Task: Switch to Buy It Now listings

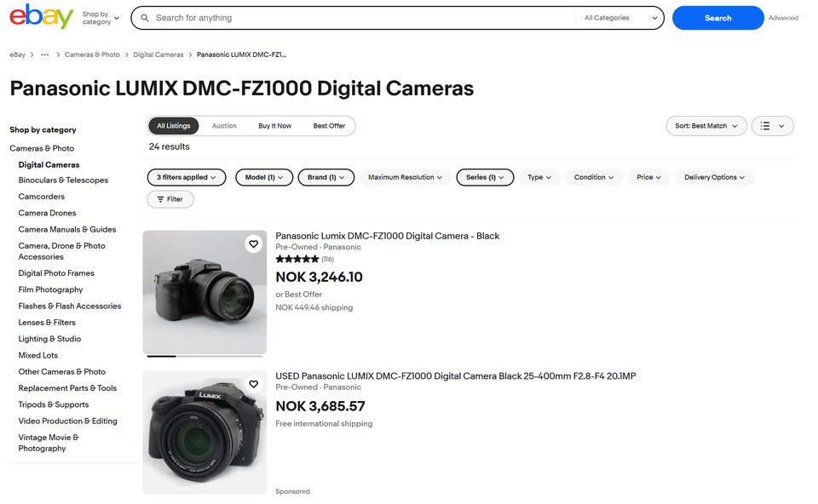Action: (274, 126)
